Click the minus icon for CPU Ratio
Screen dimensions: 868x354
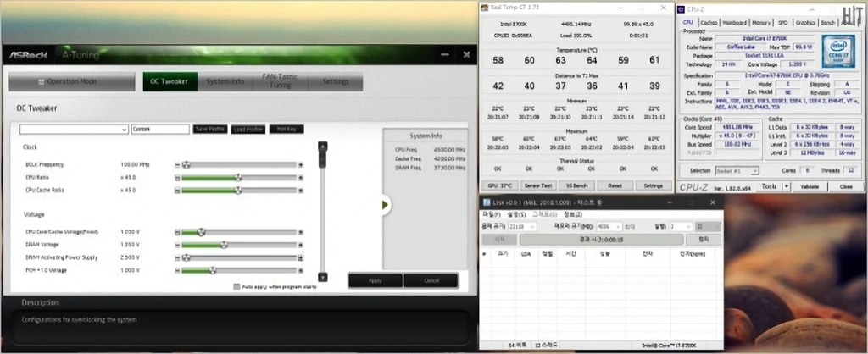[x=177, y=178]
